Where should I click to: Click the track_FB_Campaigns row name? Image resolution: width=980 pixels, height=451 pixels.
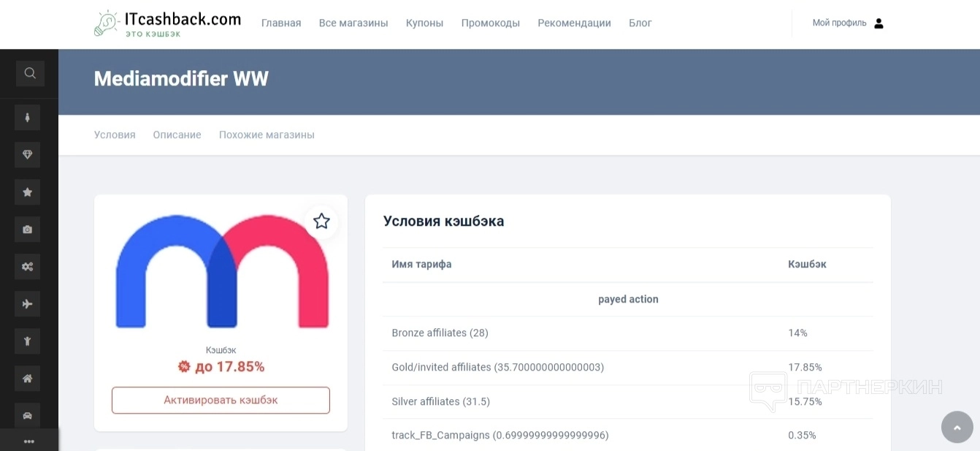tap(500, 436)
